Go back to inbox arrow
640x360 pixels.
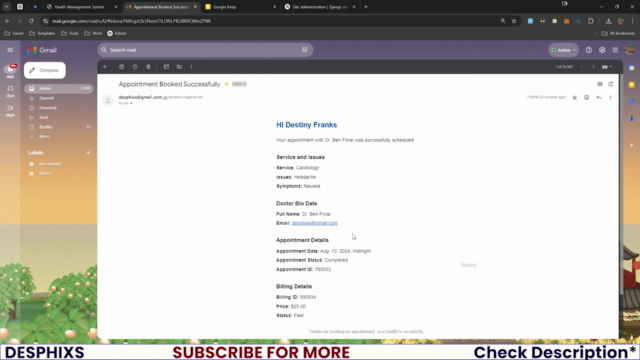coord(105,67)
